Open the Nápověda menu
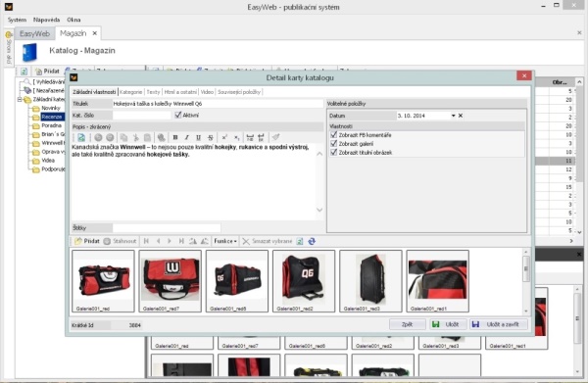Screen dimensions: 588x383 click(46, 20)
